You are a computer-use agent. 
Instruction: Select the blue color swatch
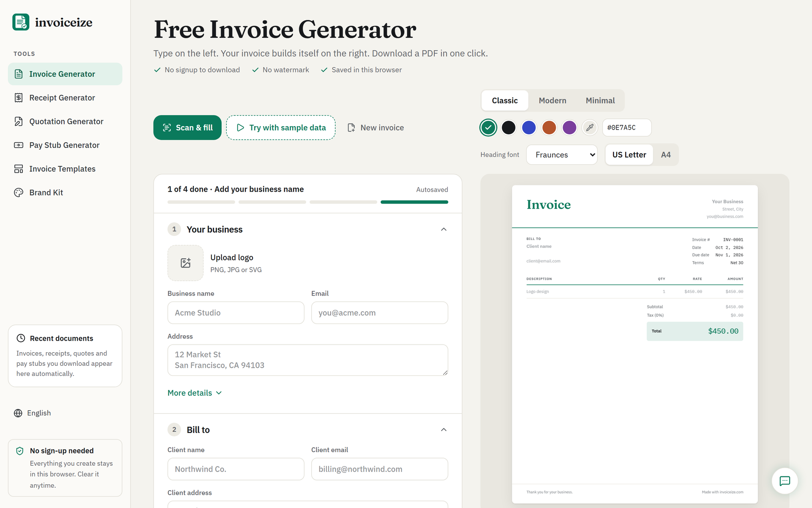click(x=529, y=127)
